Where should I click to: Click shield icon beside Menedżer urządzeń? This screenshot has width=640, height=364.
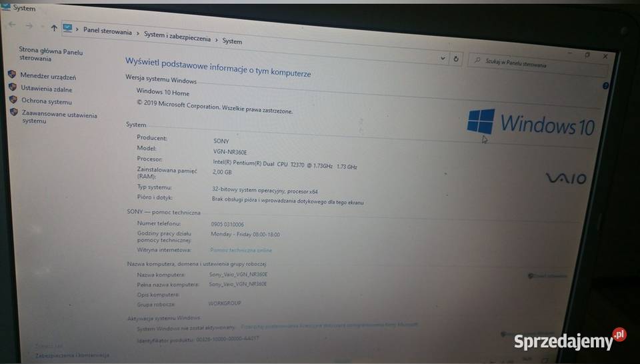pos(12,74)
